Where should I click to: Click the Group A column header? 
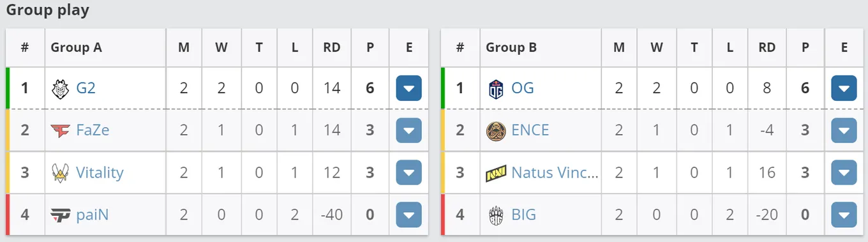click(x=76, y=47)
